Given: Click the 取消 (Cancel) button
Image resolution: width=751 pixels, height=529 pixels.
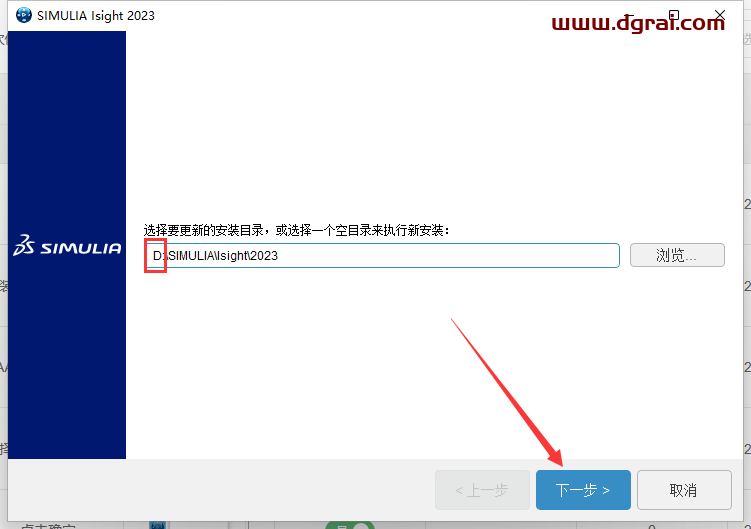Looking at the screenshot, I should click(684, 490).
